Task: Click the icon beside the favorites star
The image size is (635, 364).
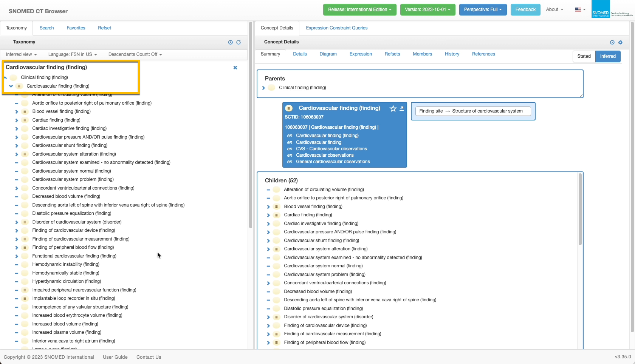Action: (402, 109)
